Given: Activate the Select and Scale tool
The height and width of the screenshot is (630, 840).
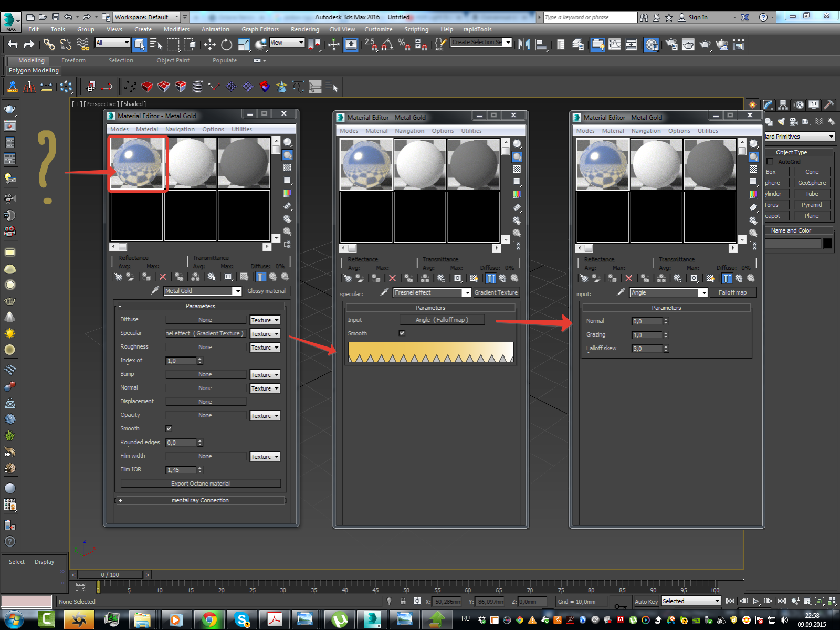Looking at the screenshot, I should pos(244,45).
